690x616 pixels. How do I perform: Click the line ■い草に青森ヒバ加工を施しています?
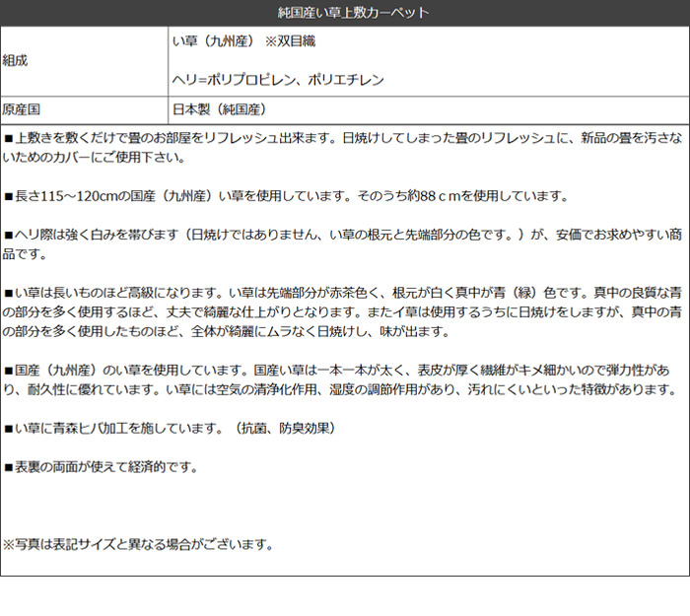(x=170, y=428)
